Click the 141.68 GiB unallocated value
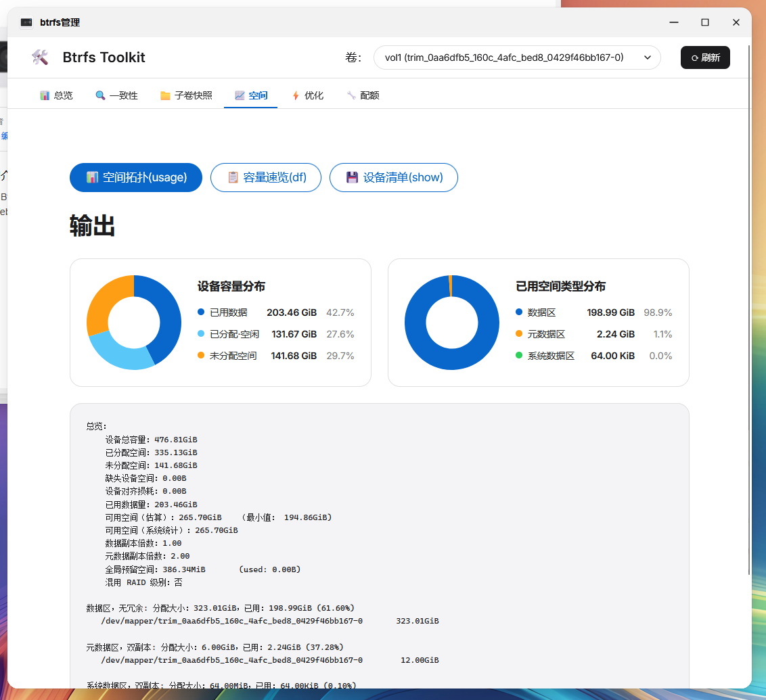The image size is (766, 700). (x=294, y=356)
